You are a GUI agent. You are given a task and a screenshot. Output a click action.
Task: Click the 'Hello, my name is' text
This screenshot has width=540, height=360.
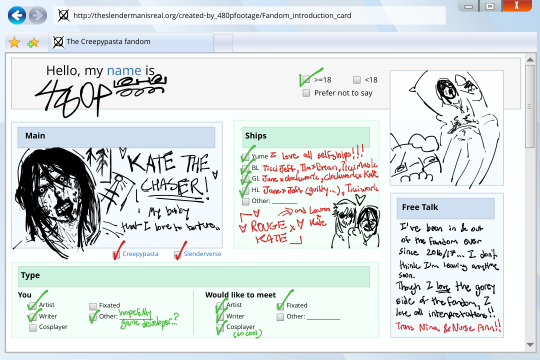(100, 71)
